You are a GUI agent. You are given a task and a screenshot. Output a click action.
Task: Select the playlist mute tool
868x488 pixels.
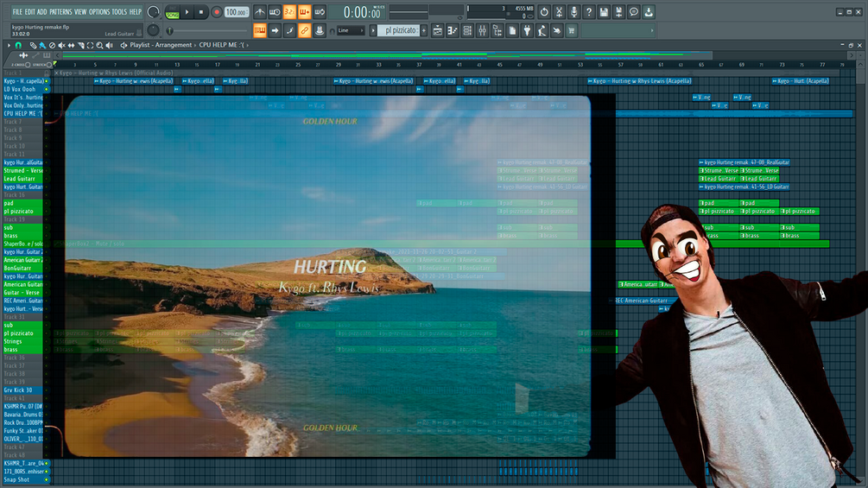(61, 46)
